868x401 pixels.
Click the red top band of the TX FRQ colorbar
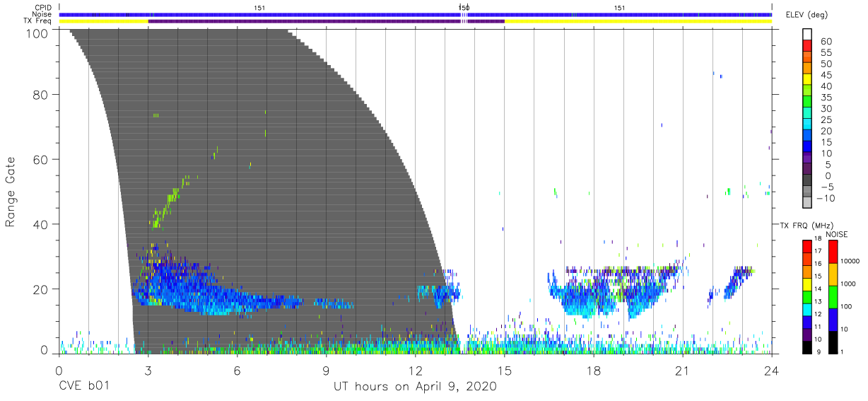click(x=807, y=246)
